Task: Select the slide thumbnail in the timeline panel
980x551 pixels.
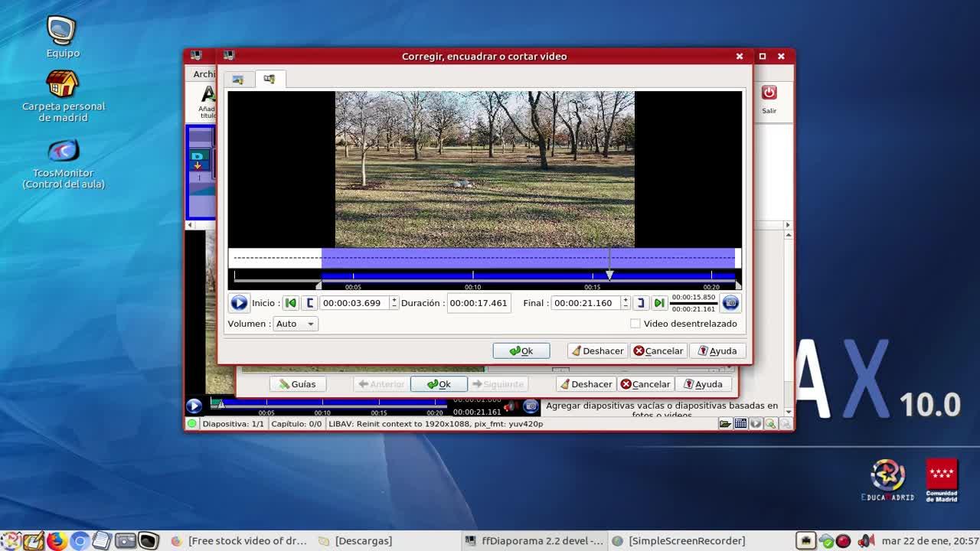Action: pyautogui.click(x=201, y=172)
